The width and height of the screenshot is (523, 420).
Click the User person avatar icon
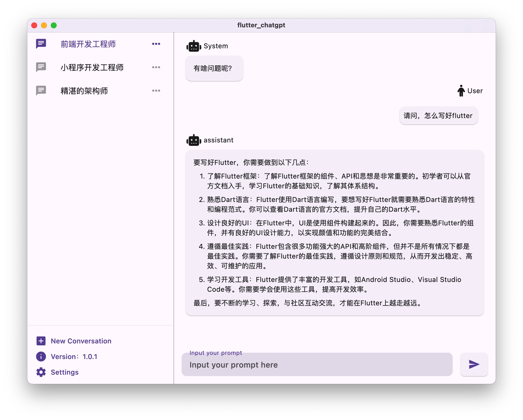click(461, 91)
